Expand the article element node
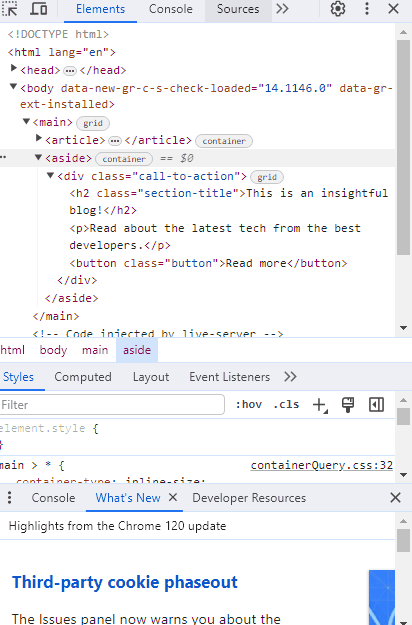Image resolution: width=412 pixels, height=625 pixels. 39,138
